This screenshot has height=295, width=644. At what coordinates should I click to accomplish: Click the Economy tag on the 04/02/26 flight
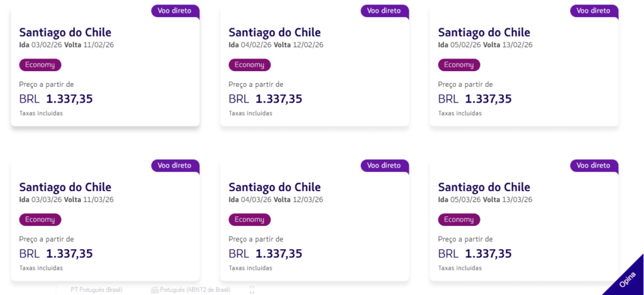[x=250, y=65]
